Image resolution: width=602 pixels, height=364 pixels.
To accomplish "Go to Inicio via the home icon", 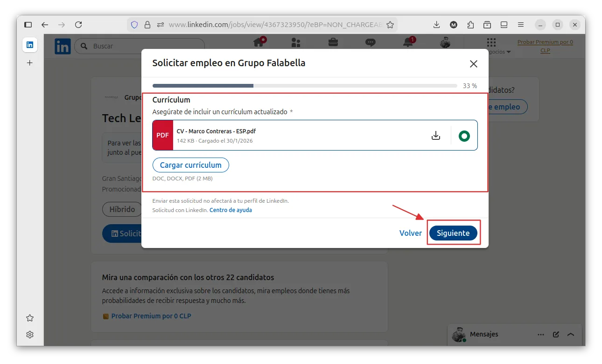I will tap(258, 42).
